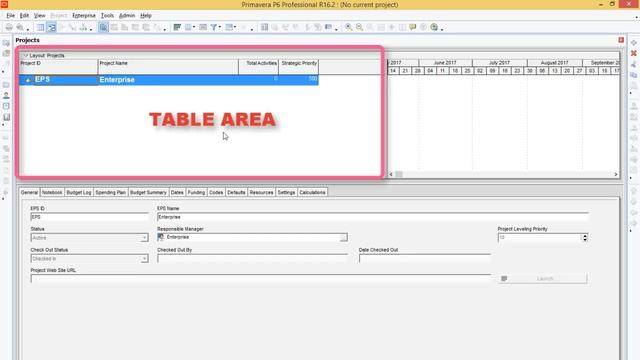Open the Status dropdown
Viewport: 640px width, 360px height.
(x=144, y=238)
